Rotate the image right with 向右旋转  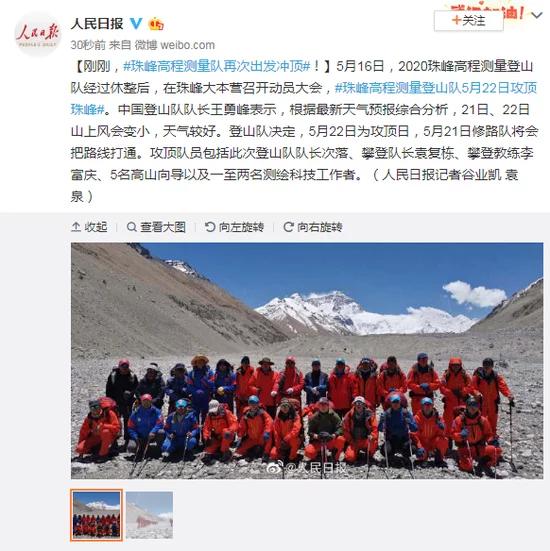coord(313,227)
